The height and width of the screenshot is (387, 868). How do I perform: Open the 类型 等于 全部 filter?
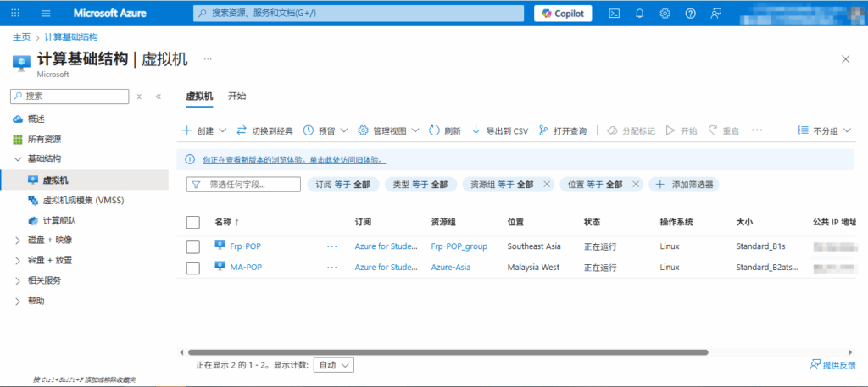coord(420,184)
